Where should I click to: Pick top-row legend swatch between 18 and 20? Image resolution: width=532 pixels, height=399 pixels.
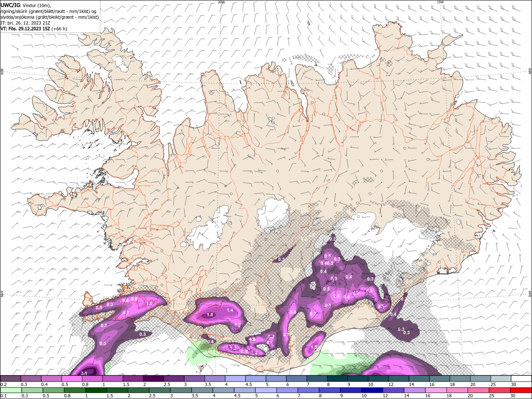(460, 379)
